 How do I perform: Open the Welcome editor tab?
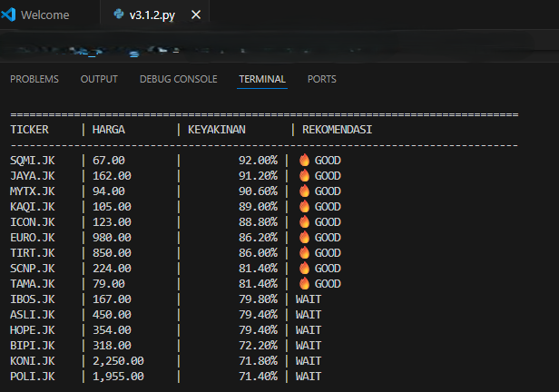coord(44,15)
